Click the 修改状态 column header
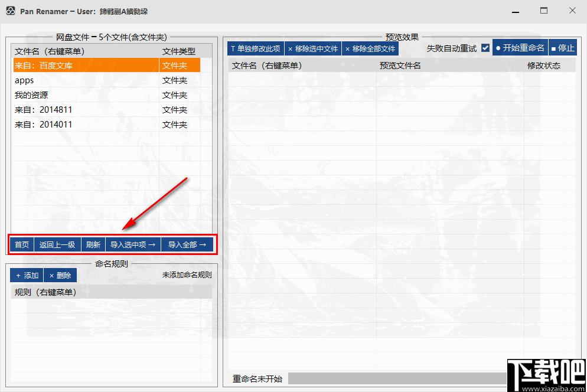This screenshot has height=392, width=587. point(543,66)
